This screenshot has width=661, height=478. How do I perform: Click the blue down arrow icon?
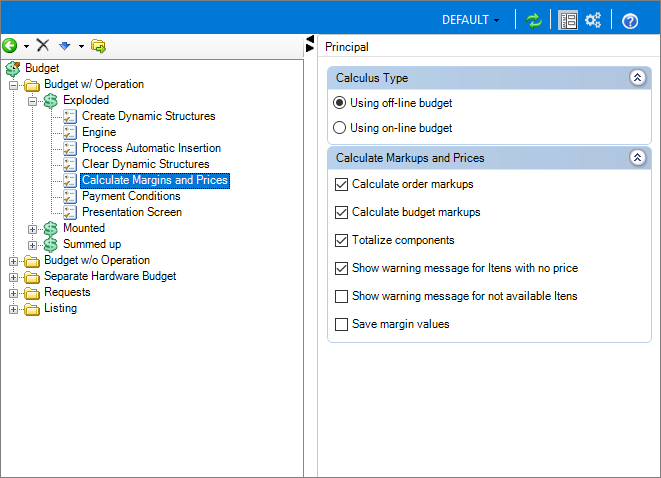[x=64, y=46]
